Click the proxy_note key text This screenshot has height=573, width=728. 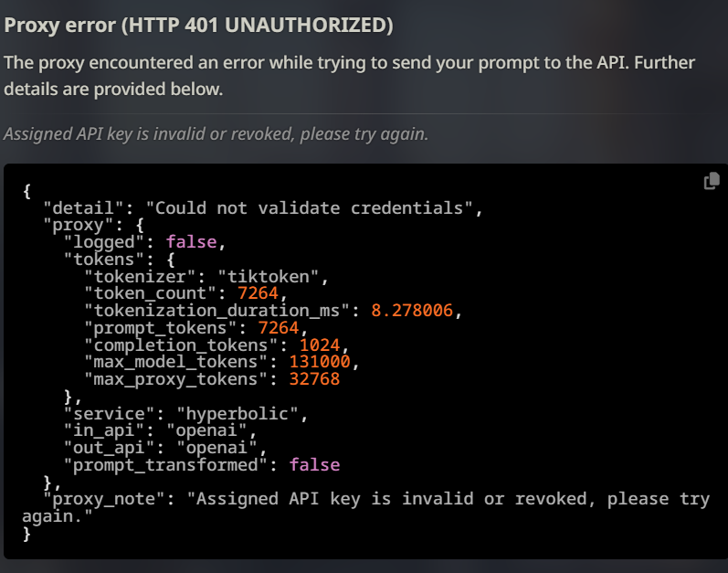(x=103, y=499)
